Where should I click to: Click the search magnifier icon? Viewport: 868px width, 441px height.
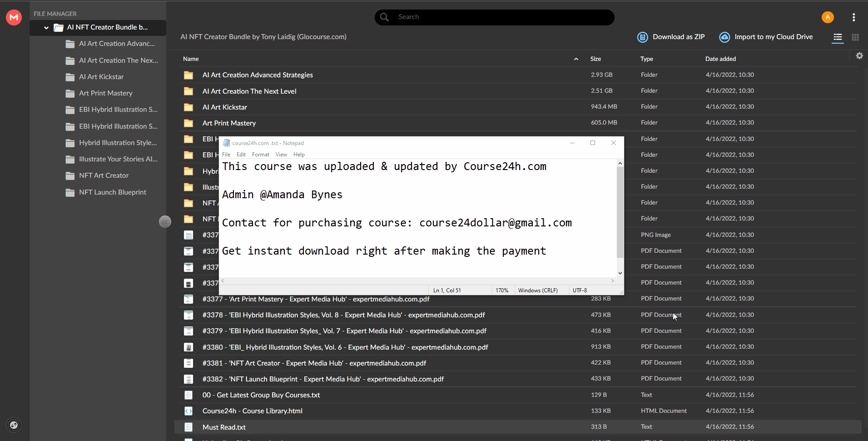coord(384,17)
